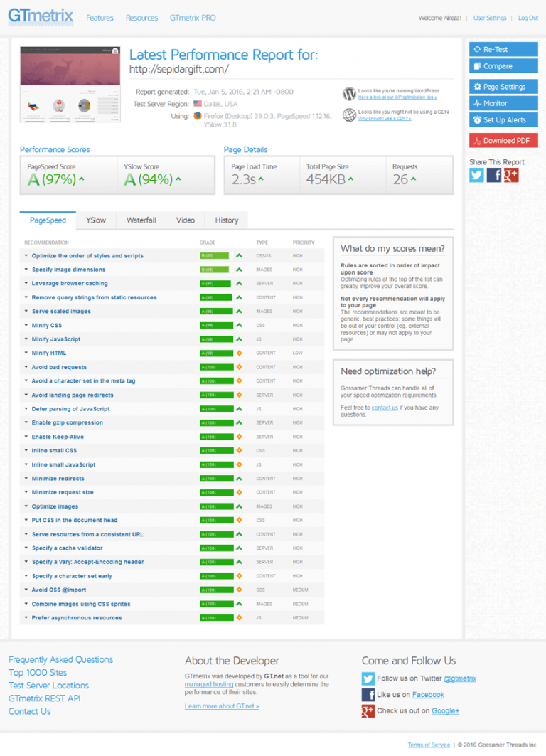546x756 pixels.
Task: Click orange diamond on Minify HTML row
Action: (239, 353)
